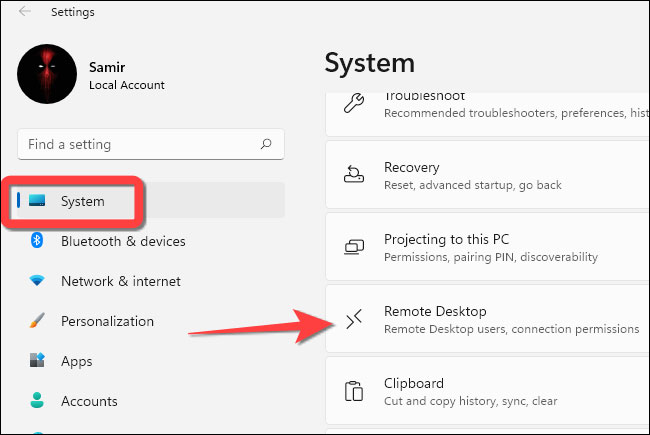The image size is (650, 435).
Task: Select System in the sidebar
Action: [83, 201]
